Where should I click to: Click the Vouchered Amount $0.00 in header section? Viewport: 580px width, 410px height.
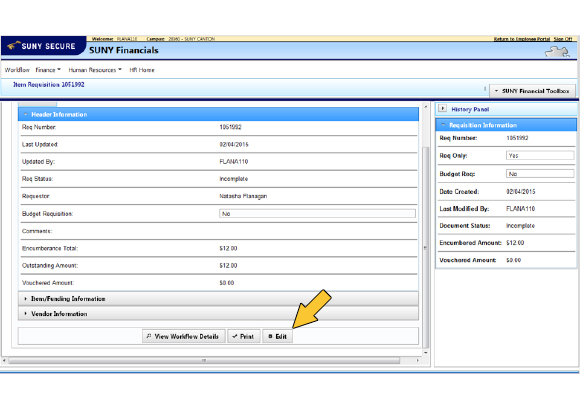pos(227,283)
